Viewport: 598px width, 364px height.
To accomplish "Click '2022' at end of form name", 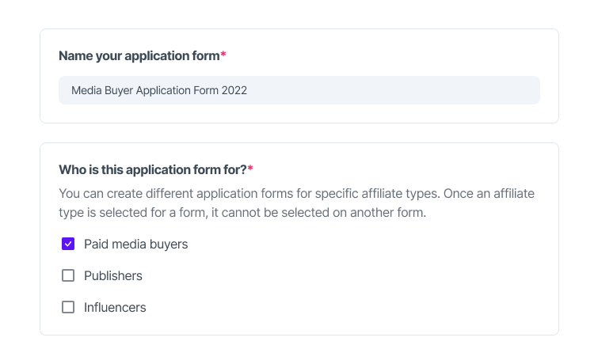I will click(234, 90).
